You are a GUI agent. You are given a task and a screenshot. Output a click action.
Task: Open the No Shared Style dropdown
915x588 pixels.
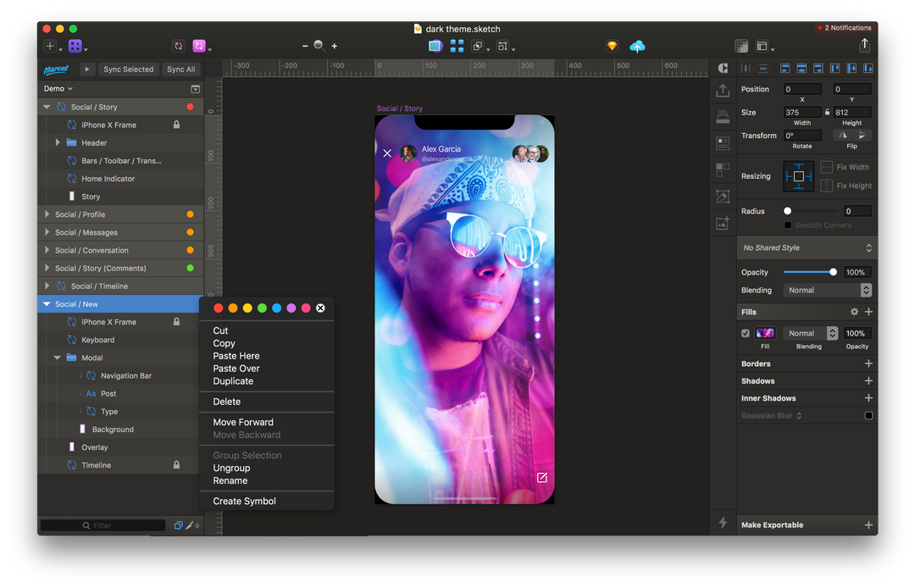point(807,248)
